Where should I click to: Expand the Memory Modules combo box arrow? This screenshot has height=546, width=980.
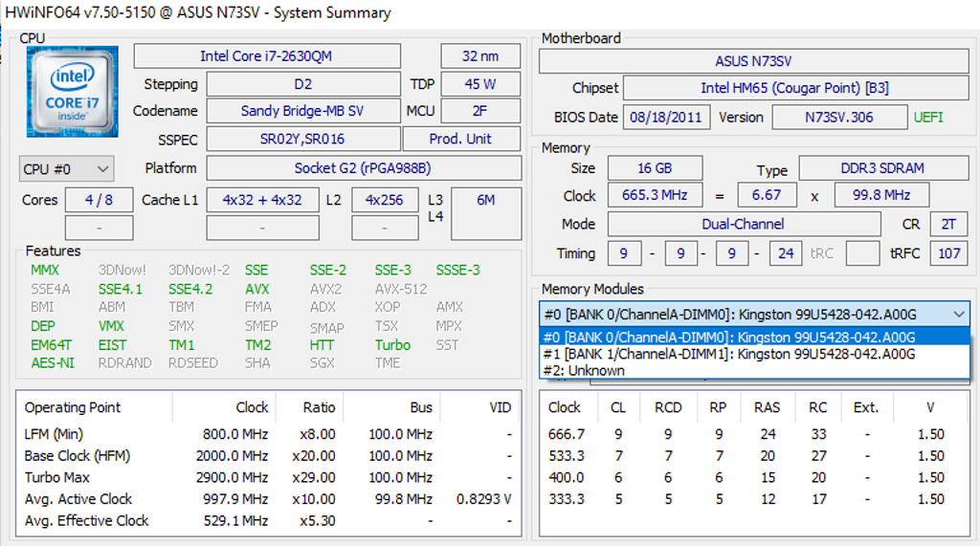click(x=959, y=315)
